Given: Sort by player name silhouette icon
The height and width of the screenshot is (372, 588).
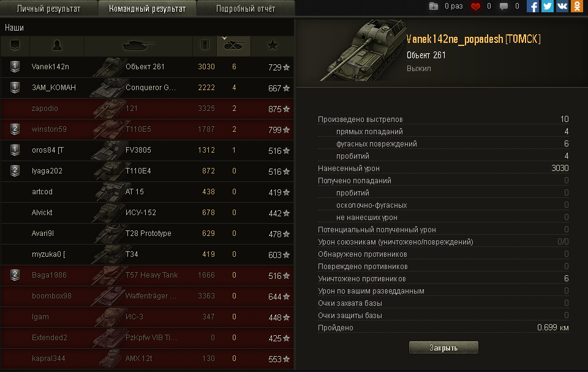Looking at the screenshot, I should click(x=57, y=46).
